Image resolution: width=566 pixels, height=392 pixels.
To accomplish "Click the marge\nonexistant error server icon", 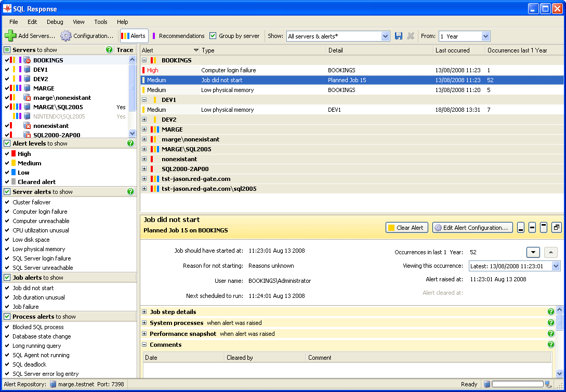I will (27, 97).
